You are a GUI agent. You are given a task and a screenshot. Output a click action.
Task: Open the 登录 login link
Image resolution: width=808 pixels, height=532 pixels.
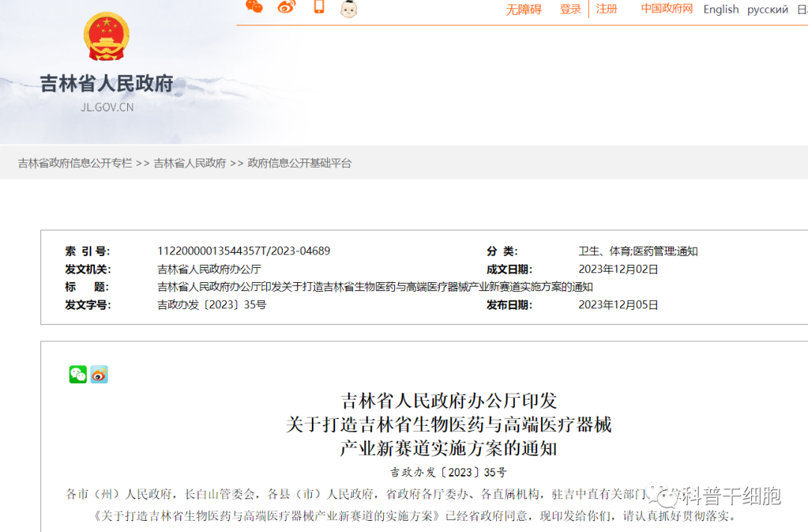570,9
